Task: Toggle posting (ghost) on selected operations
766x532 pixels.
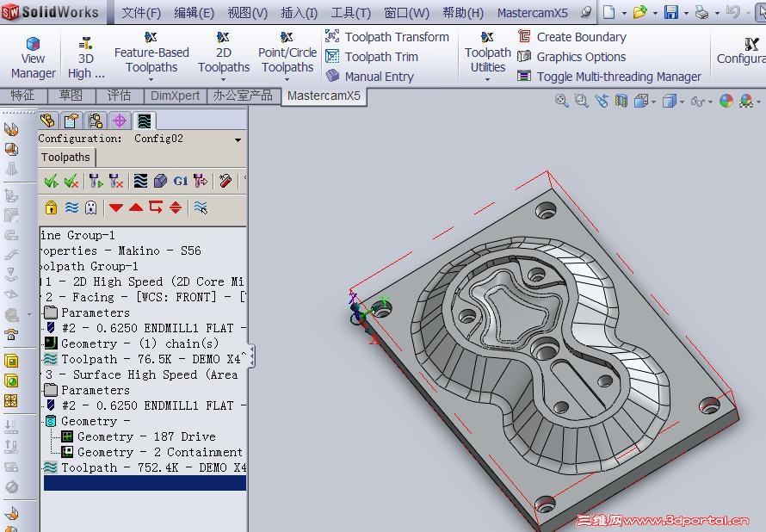Action: point(91,207)
